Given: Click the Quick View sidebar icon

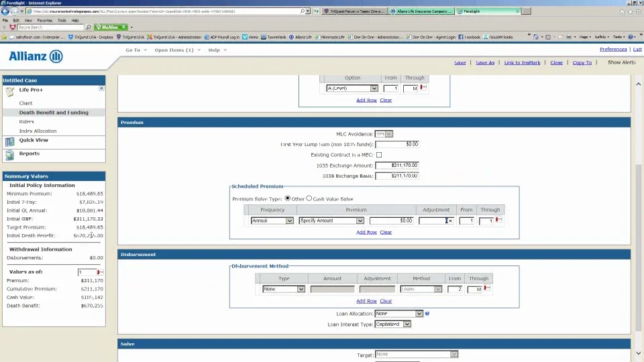Looking at the screenshot, I should 10,141.
